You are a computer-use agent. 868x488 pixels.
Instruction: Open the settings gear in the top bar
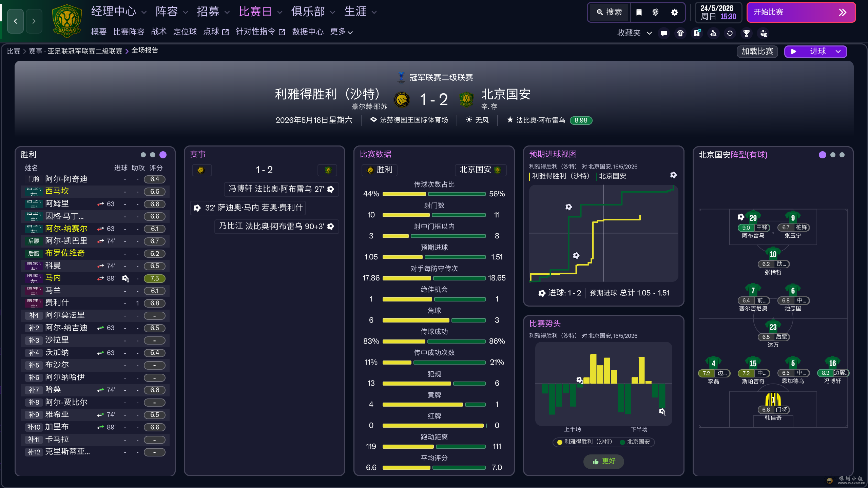[x=674, y=13]
